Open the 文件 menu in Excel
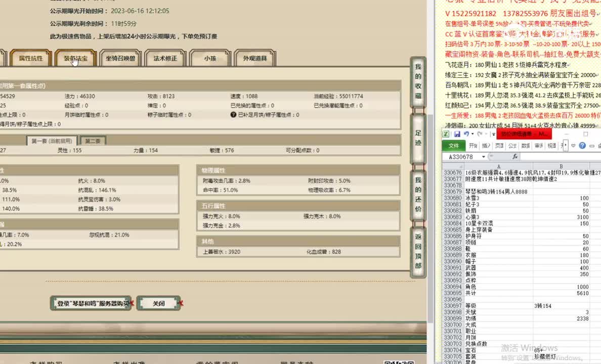 point(455,145)
